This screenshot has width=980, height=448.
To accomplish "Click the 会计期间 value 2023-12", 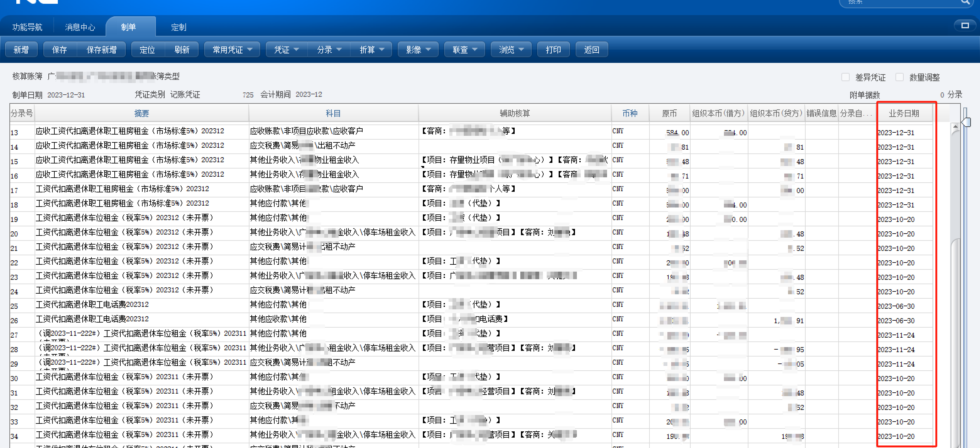I will pos(309,94).
